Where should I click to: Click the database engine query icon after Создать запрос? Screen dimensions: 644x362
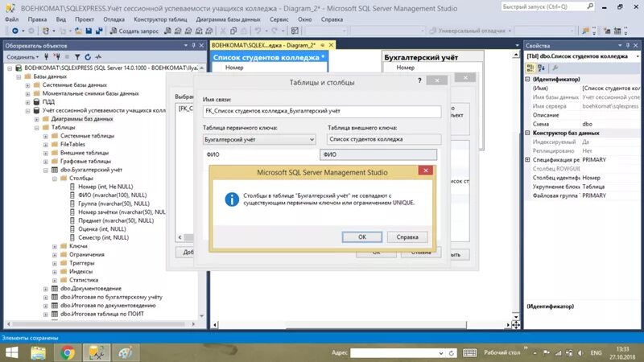pos(167,31)
